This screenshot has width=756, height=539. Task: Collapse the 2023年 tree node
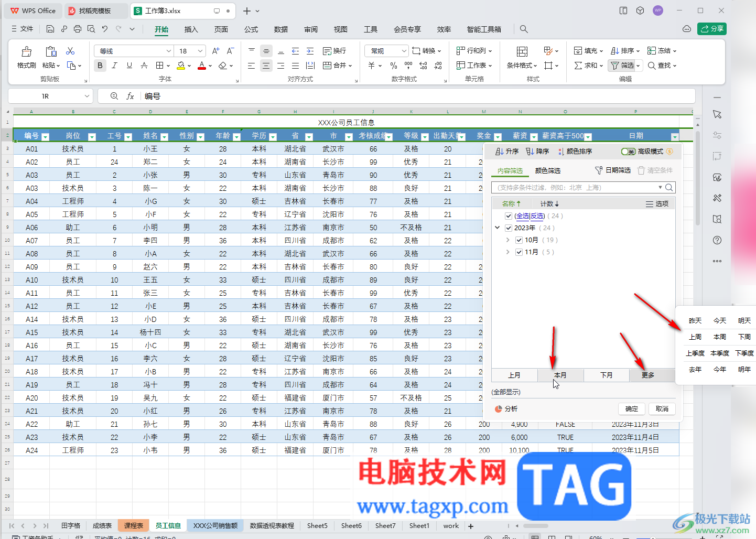tap(498, 228)
